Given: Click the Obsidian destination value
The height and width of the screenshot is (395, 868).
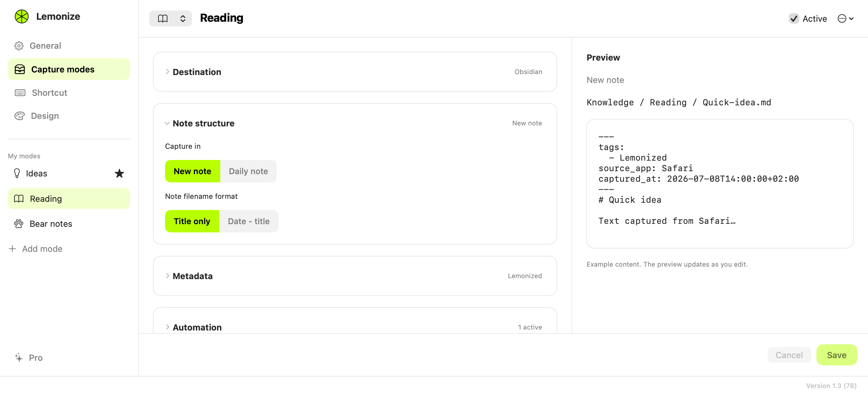Looking at the screenshot, I should pos(528,71).
